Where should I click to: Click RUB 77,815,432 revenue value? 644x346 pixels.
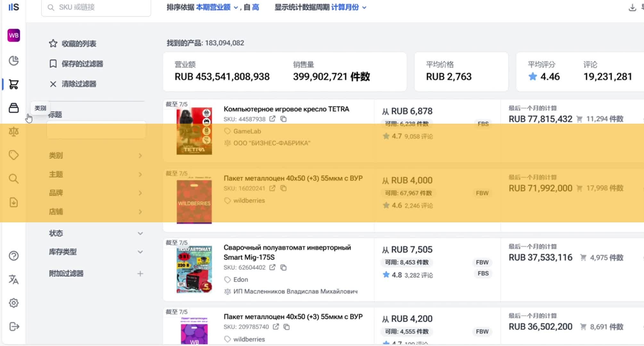(541, 119)
